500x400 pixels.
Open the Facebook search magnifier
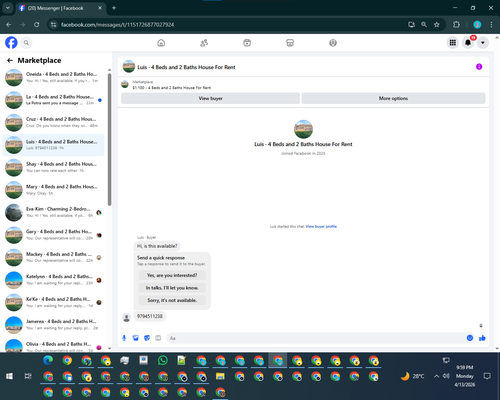coord(26,43)
